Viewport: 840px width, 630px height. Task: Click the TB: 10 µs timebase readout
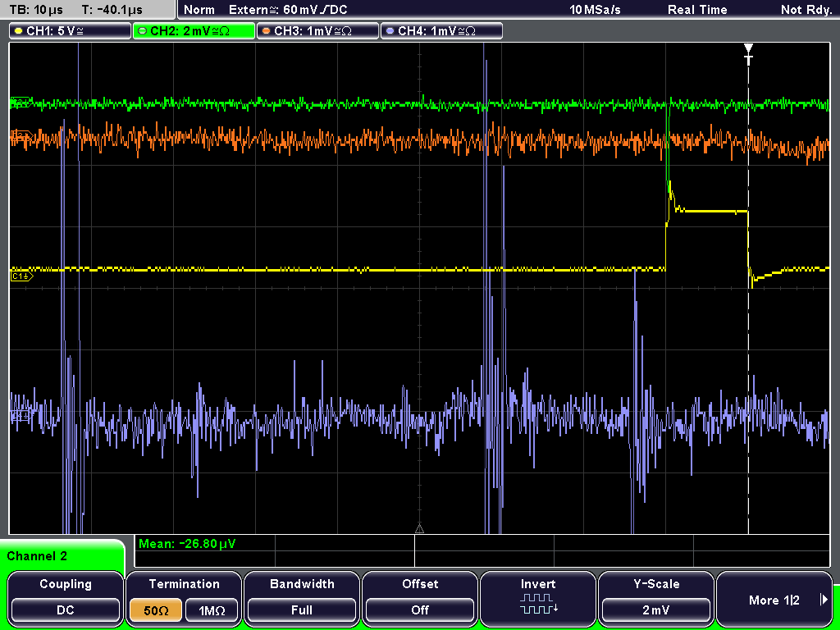(36, 10)
